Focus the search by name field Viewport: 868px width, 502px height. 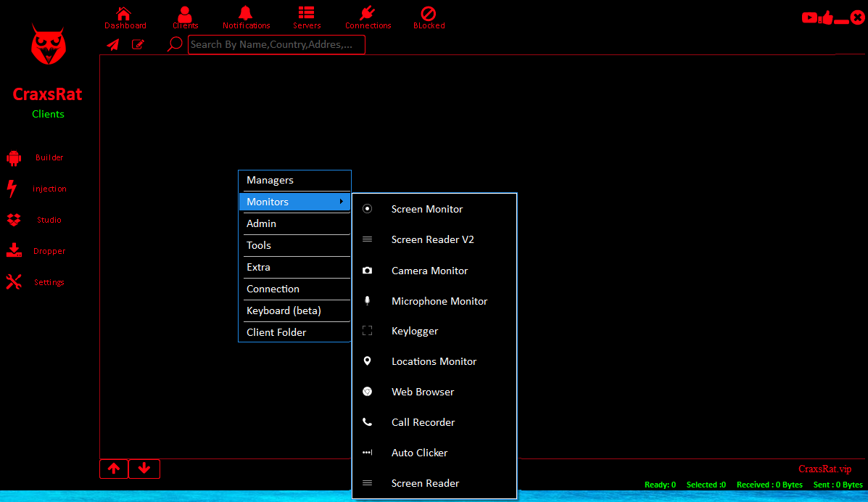[x=276, y=44]
